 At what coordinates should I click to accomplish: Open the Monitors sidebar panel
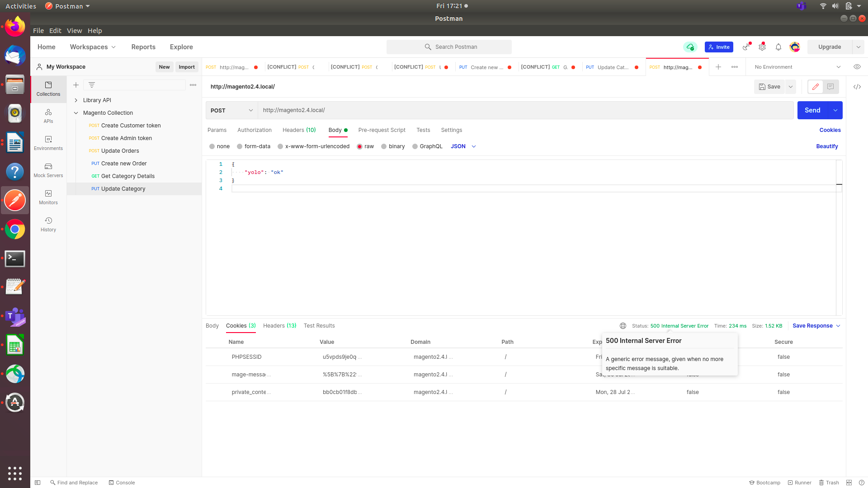click(x=48, y=197)
